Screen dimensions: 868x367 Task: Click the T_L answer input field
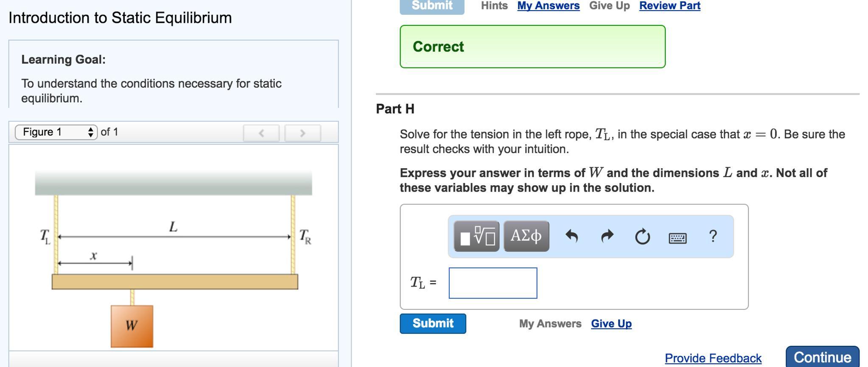click(493, 283)
